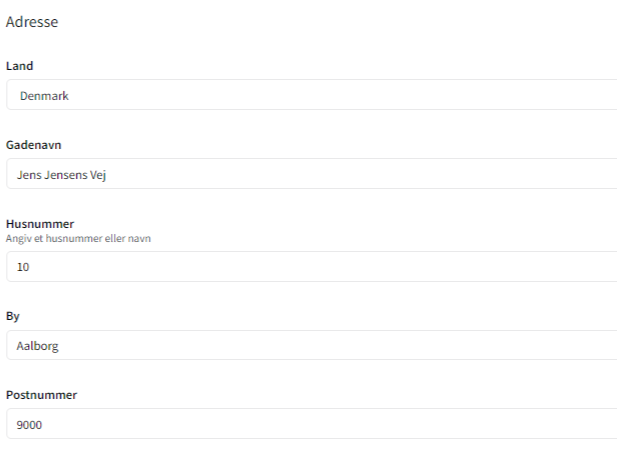Select the By city input field
The image size is (617, 463).
point(310,345)
